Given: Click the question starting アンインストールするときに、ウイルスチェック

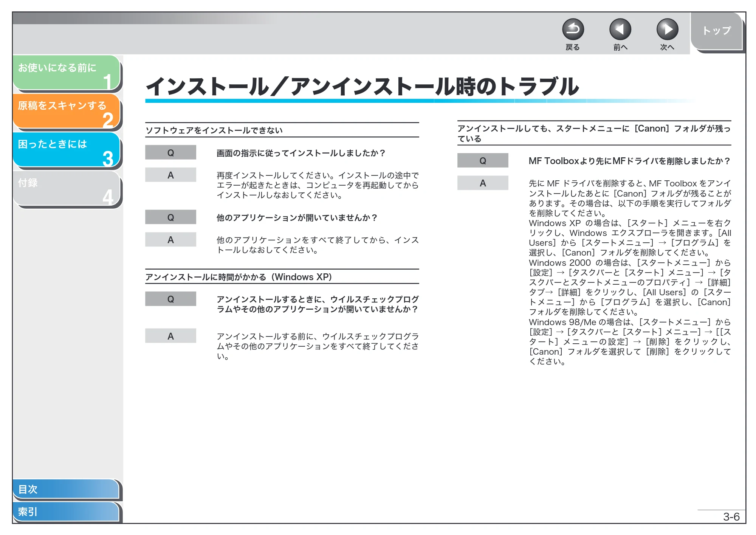Looking at the screenshot, I should (x=318, y=304).
